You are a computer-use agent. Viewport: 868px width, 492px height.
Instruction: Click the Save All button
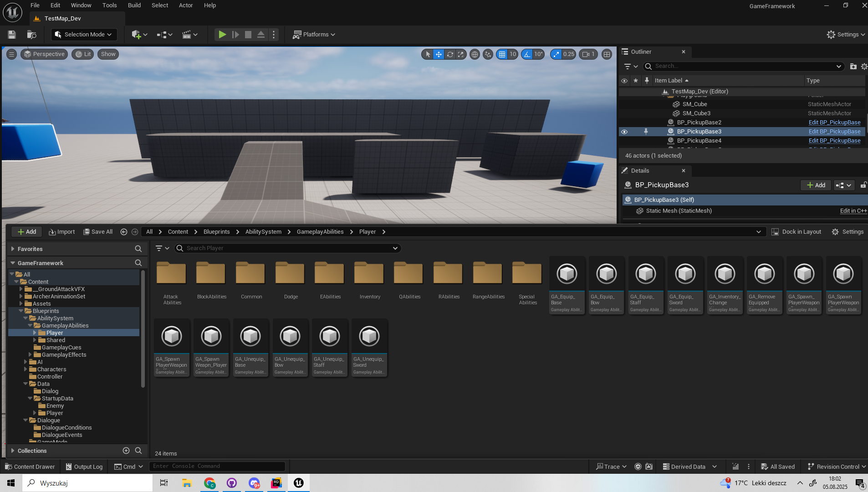coord(98,232)
